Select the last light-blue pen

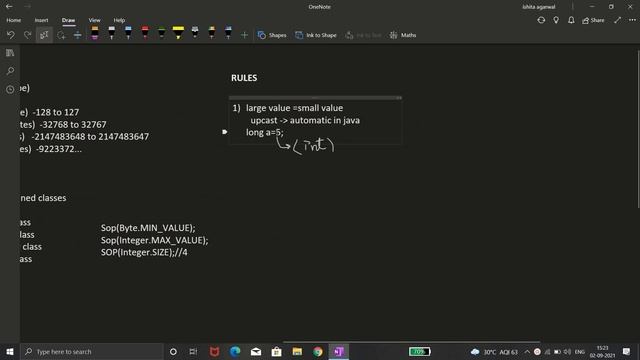229,33
